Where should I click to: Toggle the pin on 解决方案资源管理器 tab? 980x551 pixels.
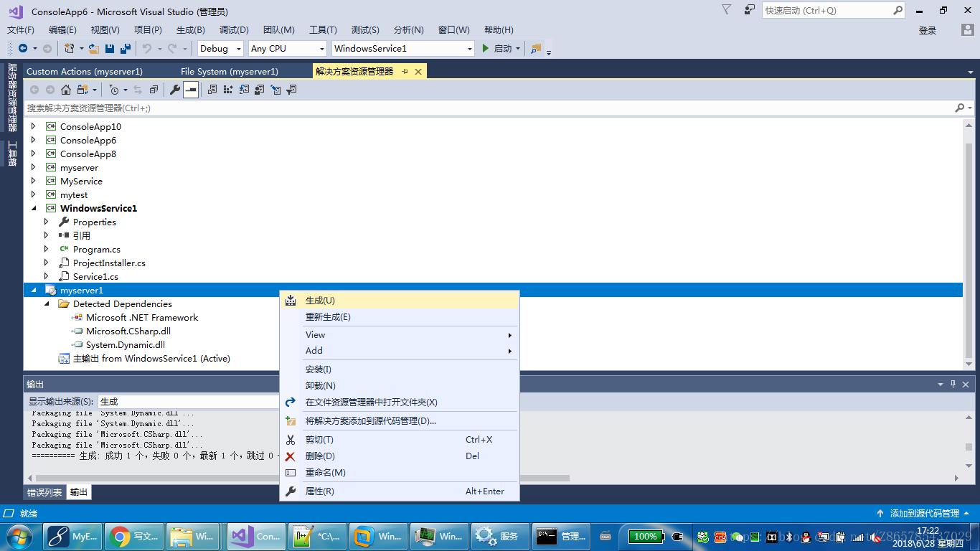405,71
